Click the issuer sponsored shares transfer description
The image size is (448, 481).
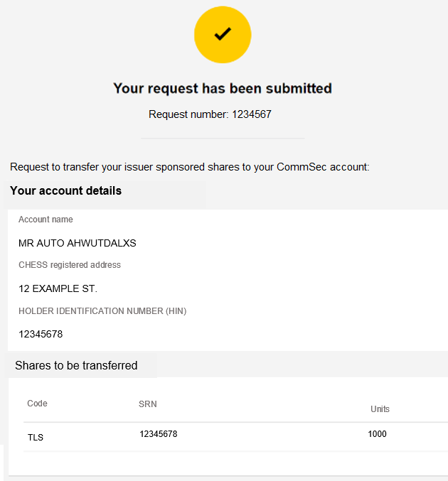point(190,167)
